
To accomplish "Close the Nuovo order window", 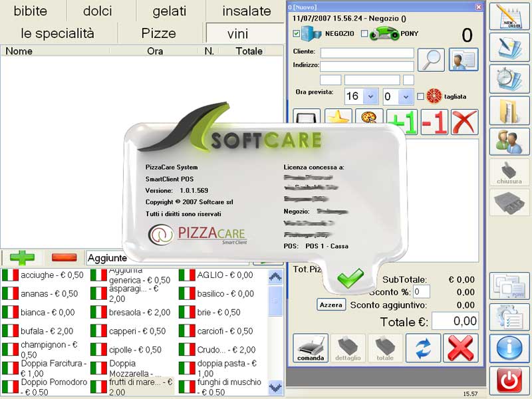I will 478,7.
